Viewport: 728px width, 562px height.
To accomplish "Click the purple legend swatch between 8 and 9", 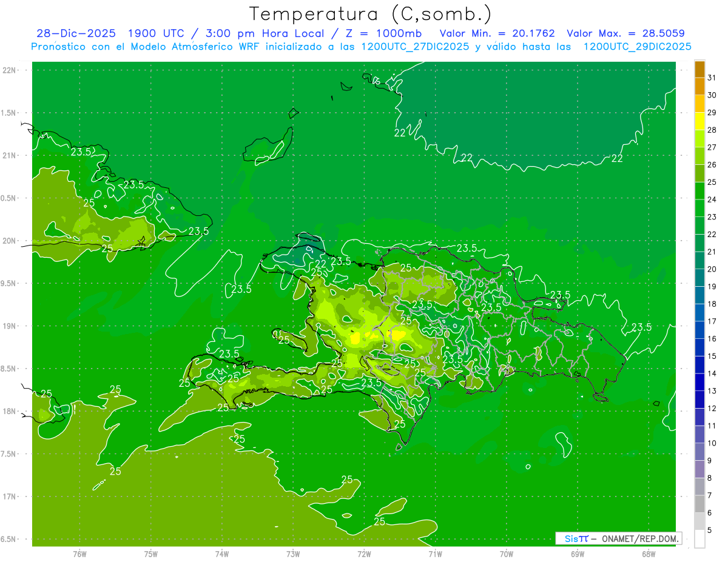I will tap(699, 469).
